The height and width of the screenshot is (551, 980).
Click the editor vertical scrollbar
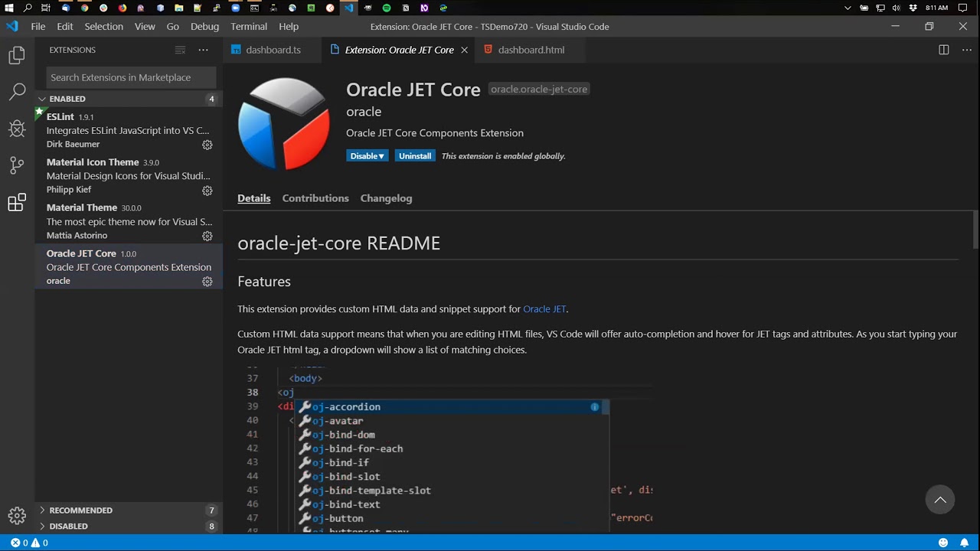point(975,230)
